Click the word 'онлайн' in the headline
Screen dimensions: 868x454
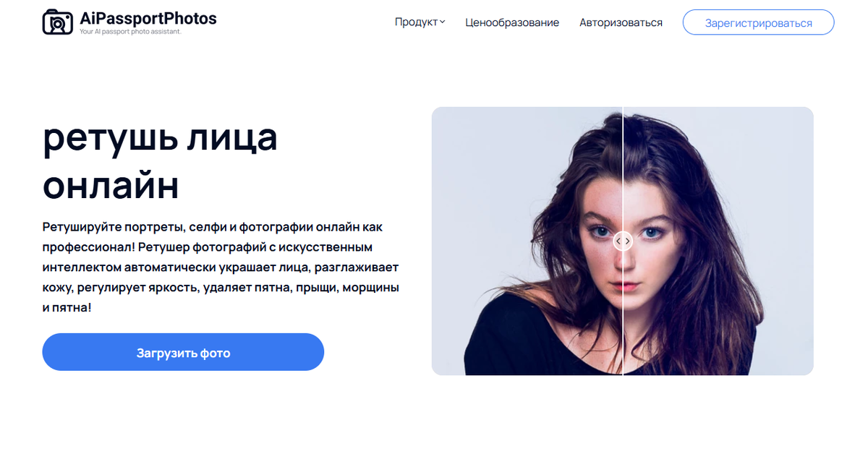click(x=111, y=185)
